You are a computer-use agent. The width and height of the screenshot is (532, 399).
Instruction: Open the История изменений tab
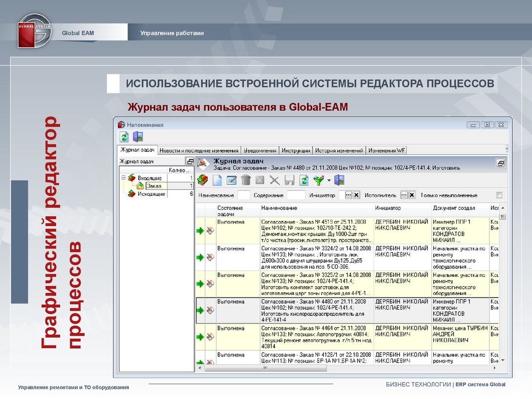[x=339, y=150]
